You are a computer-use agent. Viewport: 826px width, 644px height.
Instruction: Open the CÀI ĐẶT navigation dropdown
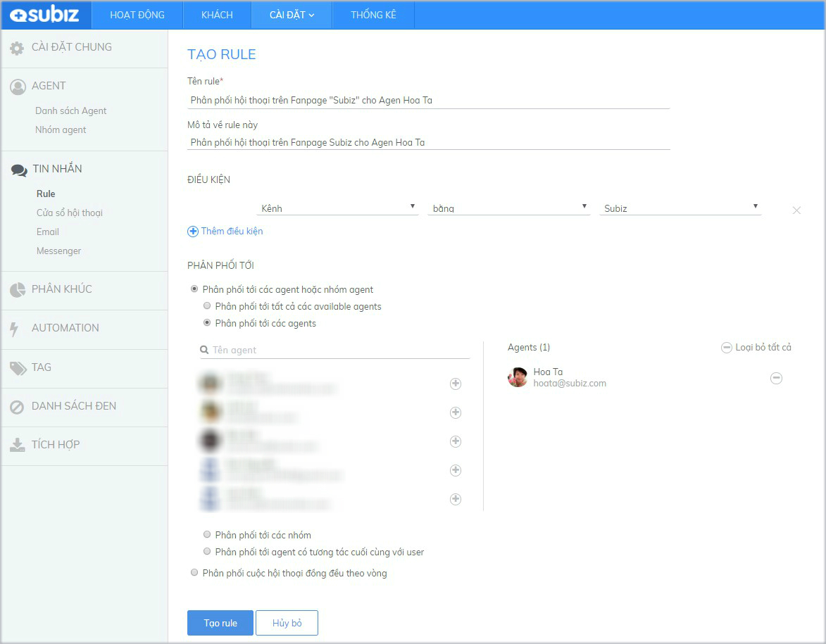[291, 14]
